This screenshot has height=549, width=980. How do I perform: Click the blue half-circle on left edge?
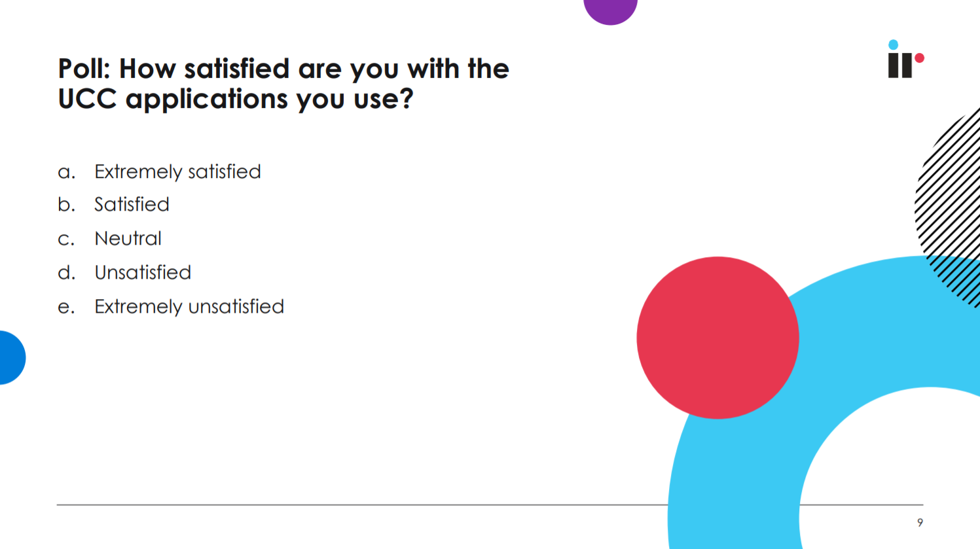coord(11,357)
